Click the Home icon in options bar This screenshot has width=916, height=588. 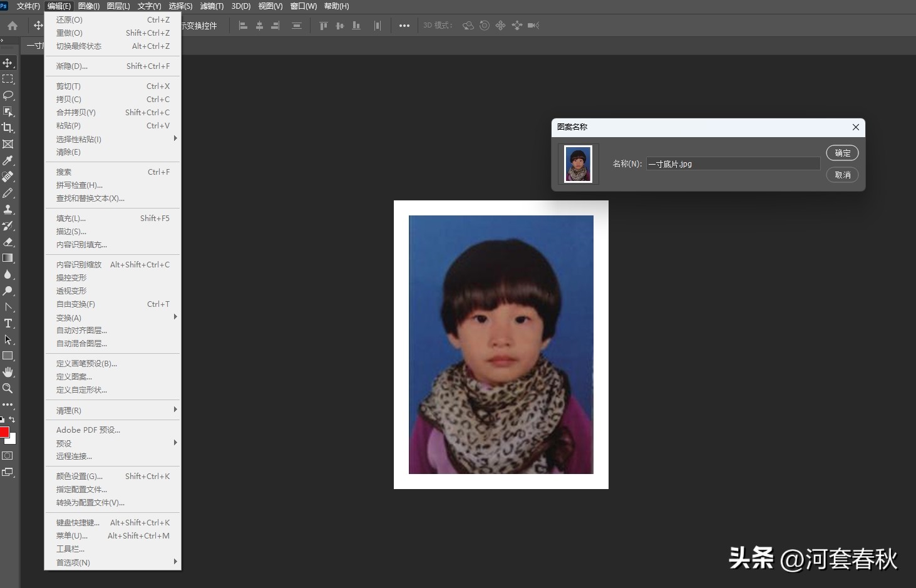(13, 26)
